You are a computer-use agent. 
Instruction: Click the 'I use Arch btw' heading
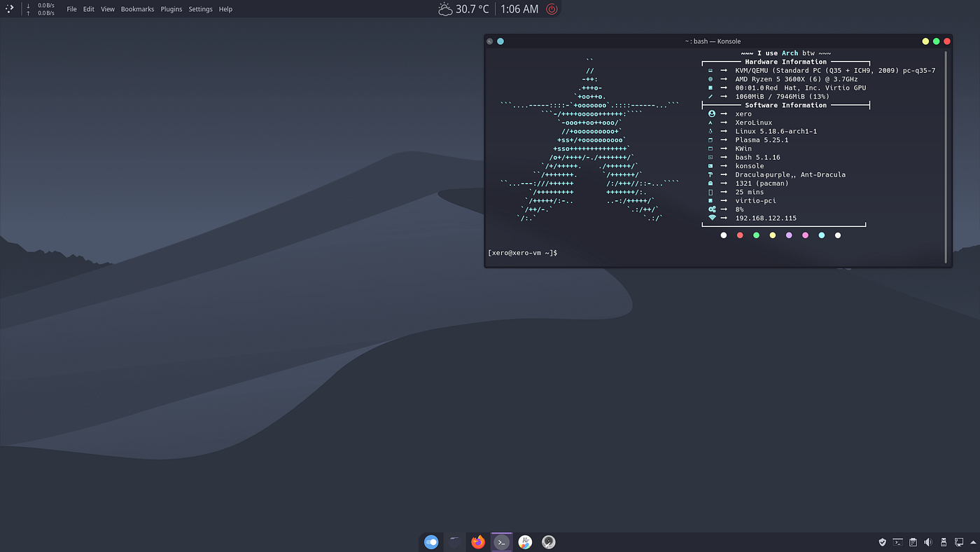[x=785, y=53]
